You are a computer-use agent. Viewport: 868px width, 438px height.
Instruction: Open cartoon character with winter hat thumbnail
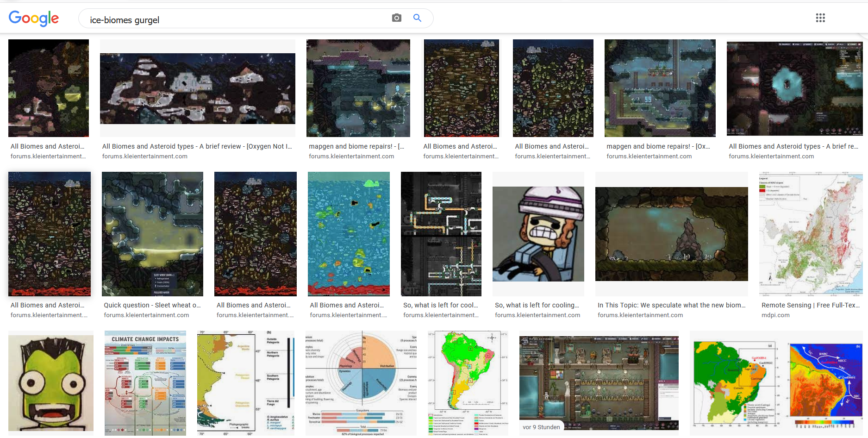coord(538,234)
